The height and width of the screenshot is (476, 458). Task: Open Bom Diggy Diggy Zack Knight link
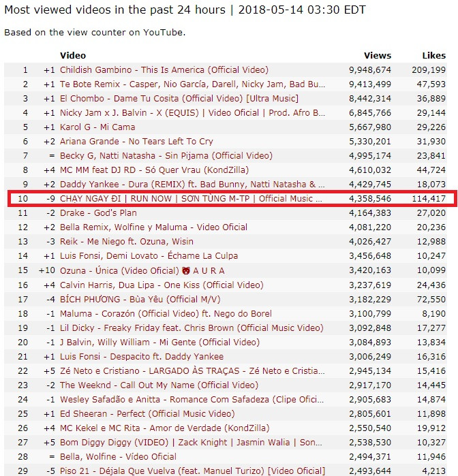[x=191, y=443]
